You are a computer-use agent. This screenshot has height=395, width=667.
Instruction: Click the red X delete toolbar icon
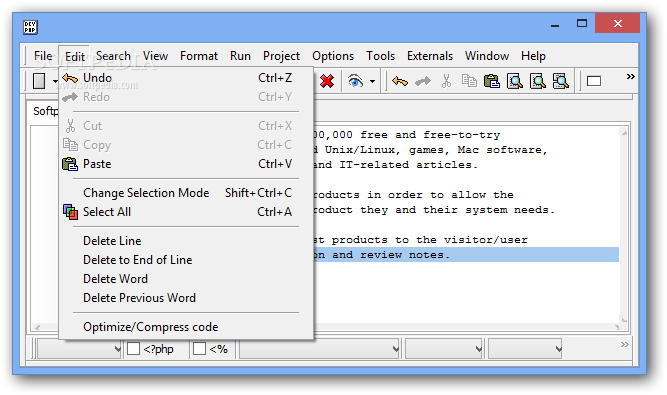[327, 81]
